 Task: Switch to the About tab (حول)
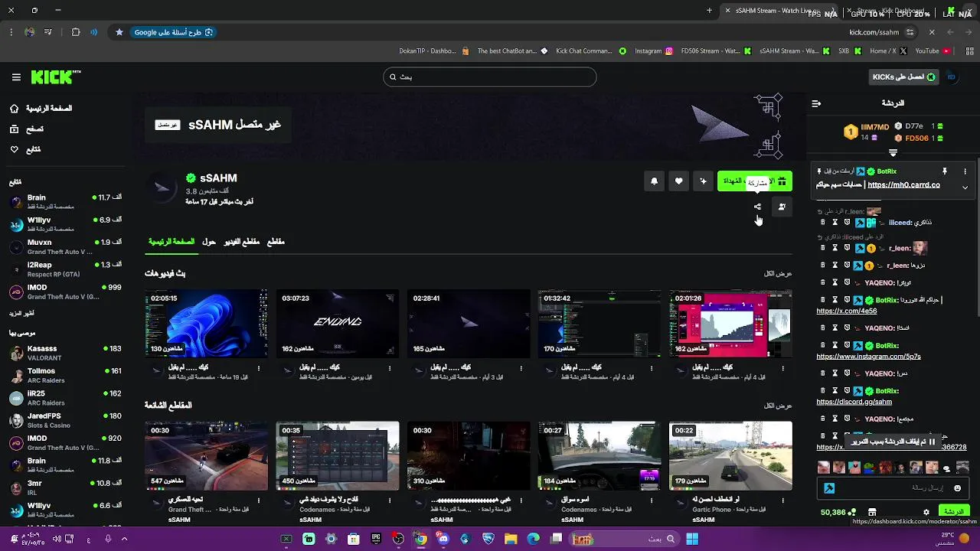[x=208, y=242]
